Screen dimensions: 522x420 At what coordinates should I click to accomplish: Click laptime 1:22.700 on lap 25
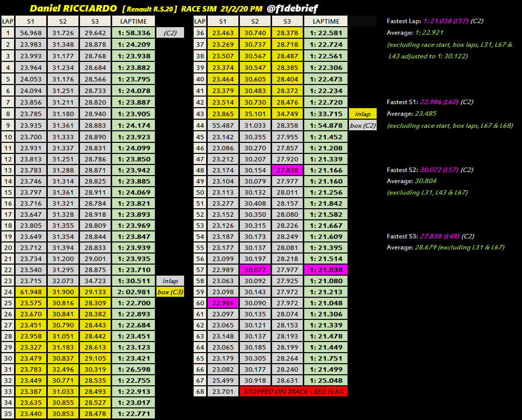pyautogui.click(x=133, y=303)
